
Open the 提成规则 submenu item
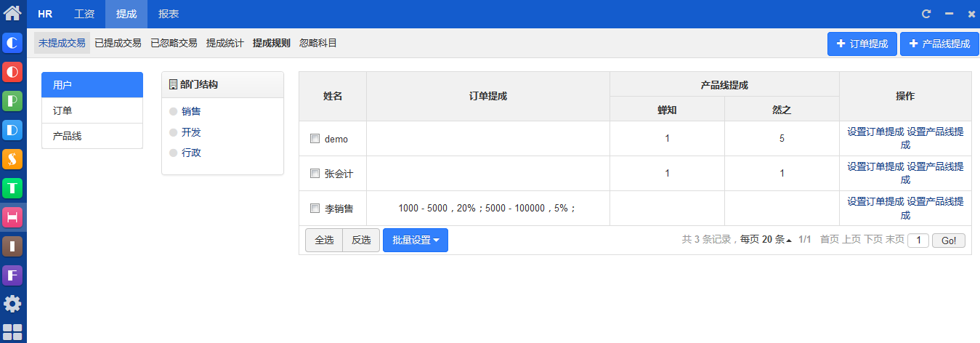[x=273, y=43]
